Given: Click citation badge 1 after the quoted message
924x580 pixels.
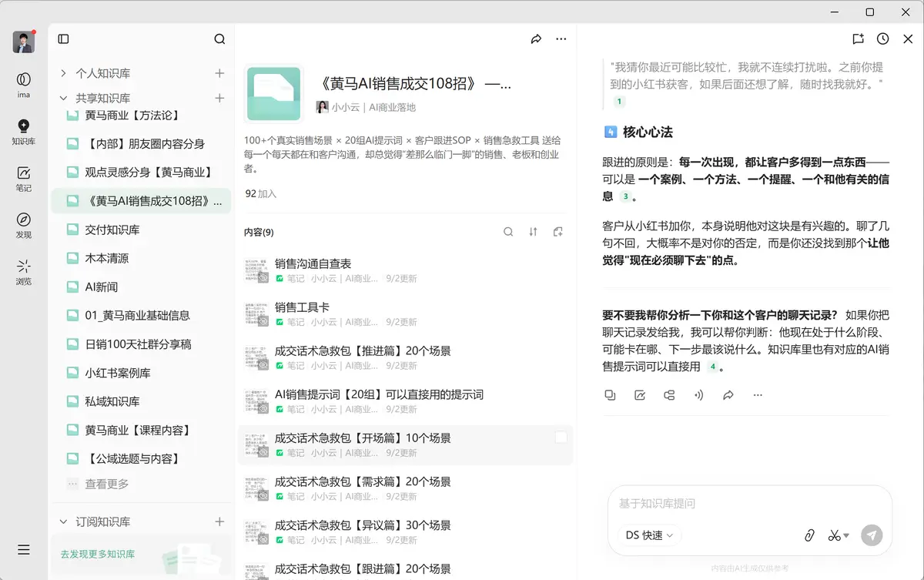Looking at the screenshot, I should point(619,102).
